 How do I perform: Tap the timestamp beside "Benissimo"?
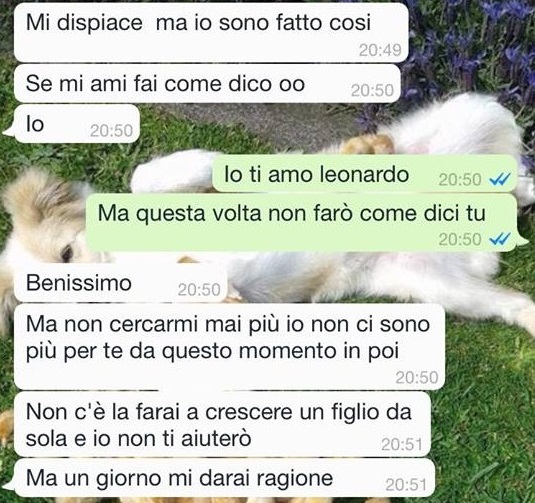pyautogui.click(x=199, y=290)
